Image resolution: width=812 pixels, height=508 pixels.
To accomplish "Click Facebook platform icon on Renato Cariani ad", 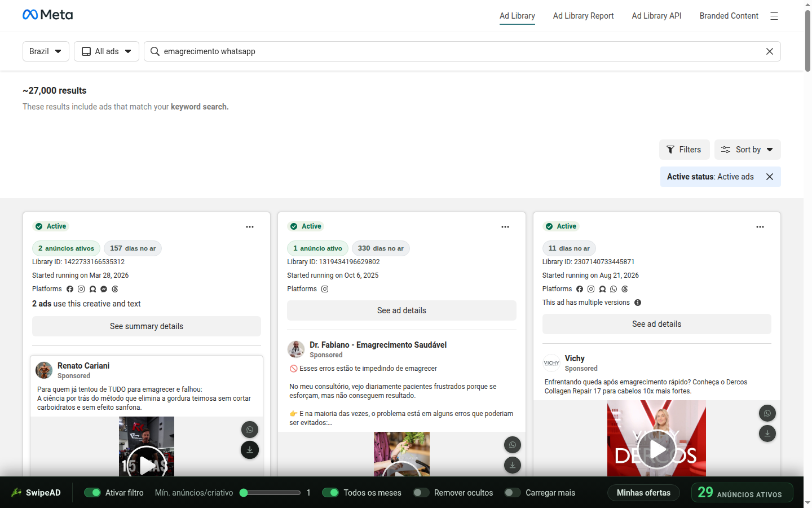I will [70, 289].
